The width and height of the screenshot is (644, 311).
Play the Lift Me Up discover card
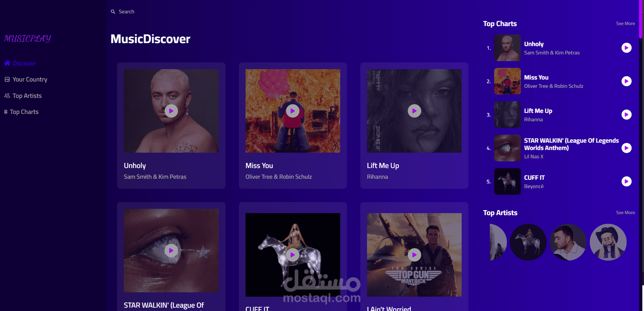[414, 111]
